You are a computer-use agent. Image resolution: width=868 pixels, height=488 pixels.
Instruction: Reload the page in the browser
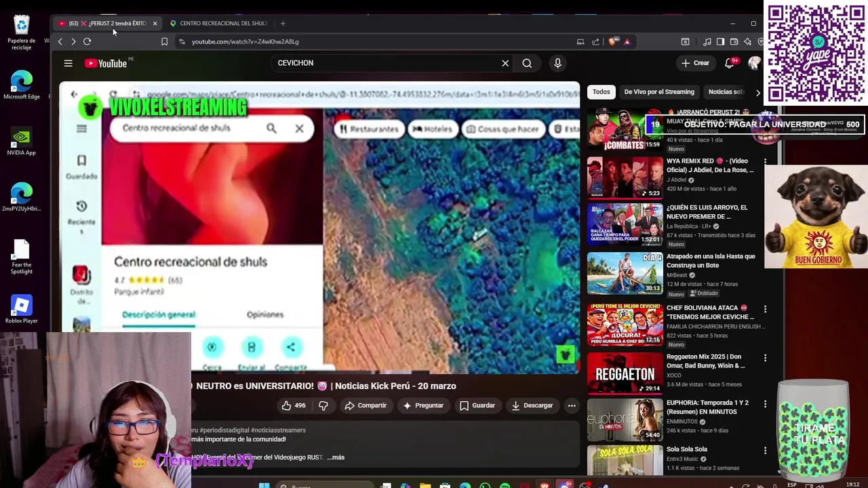coord(87,41)
